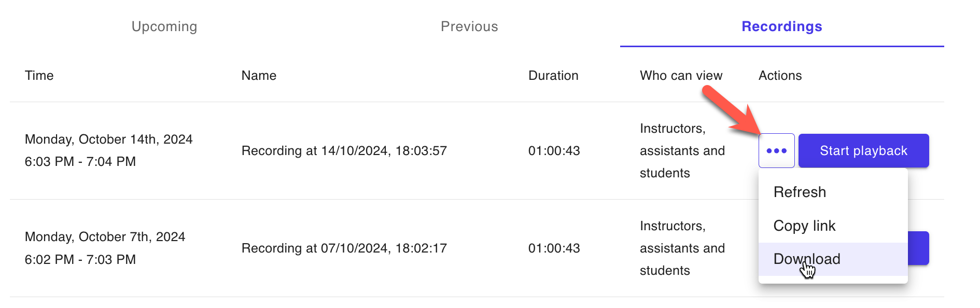
Task: Select the Recordings tab
Action: (782, 26)
